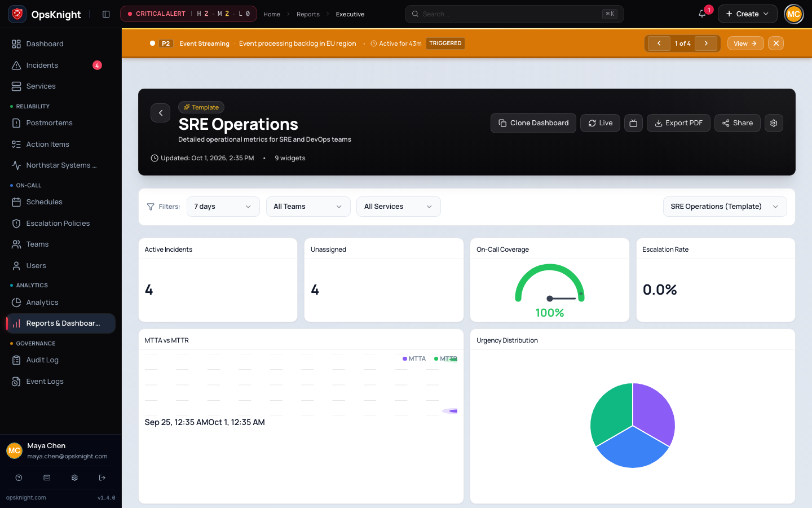The height and width of the screenshot is (508, 812).
Task: Toggle Live refresh mode
Action: click(600, 123)
